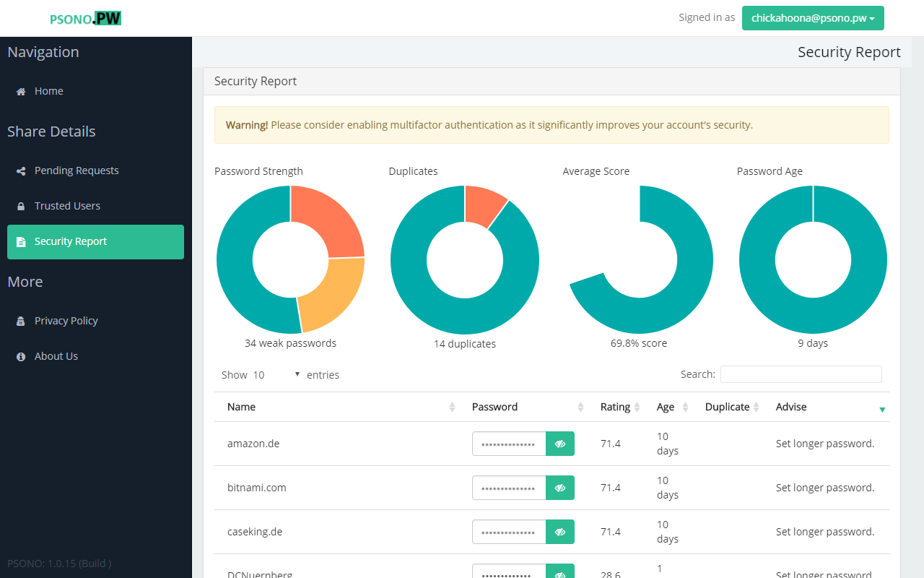Open the Show entries count dropdown
This screenshot has width=924, height=578.
(x=276, y=375)
